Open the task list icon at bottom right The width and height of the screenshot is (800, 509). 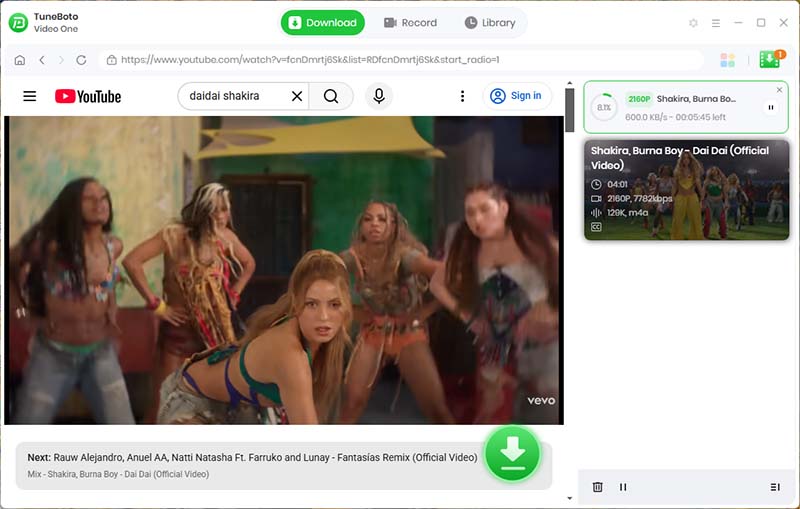pos(775,487)
